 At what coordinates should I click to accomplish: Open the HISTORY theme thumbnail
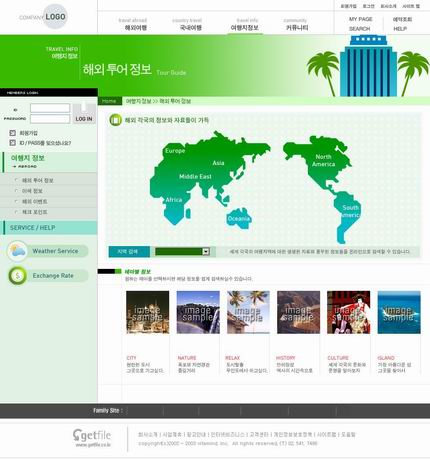click(x=298, y=312)
